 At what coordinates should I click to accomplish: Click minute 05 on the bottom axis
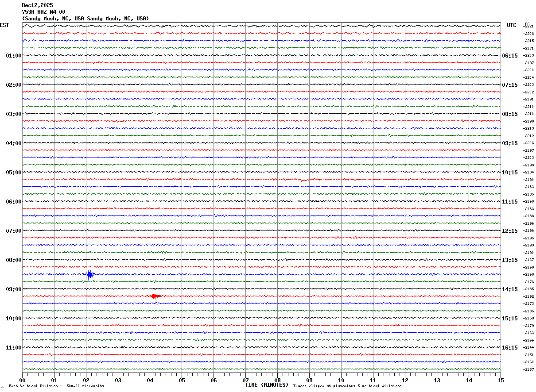coord(182,380)
